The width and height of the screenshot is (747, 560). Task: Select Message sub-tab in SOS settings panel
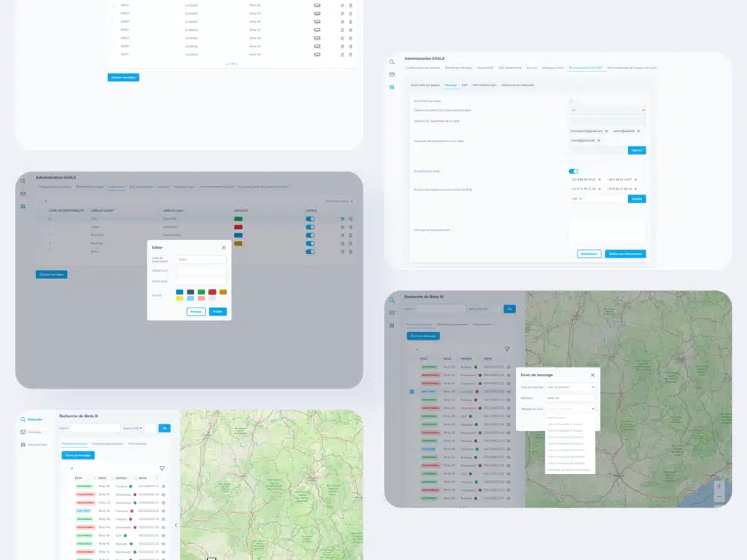(x=451, y=85)
